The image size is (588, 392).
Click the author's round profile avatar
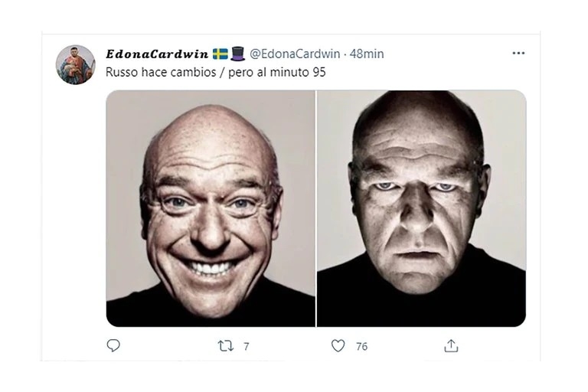tap(76, 64)
